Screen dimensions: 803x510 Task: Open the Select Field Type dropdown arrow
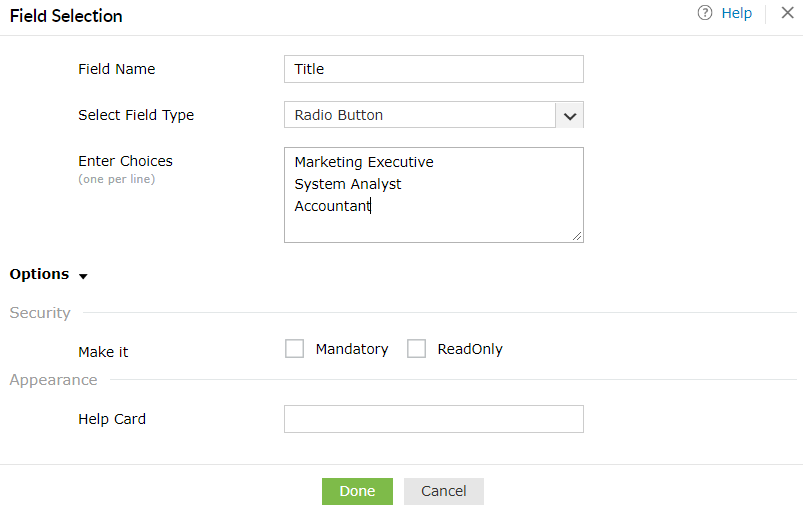point(570,115)
